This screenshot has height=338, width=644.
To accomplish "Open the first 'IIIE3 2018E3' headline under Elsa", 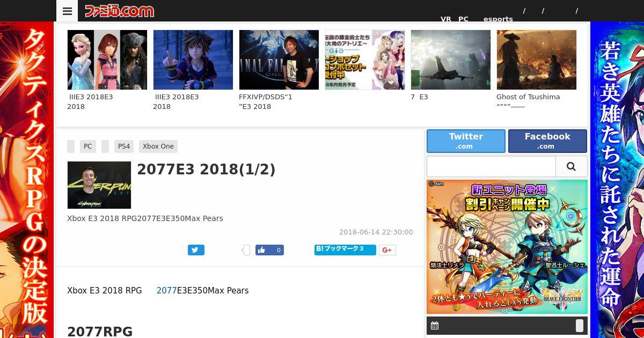I will pyautogui.click(x=90, y=101).
